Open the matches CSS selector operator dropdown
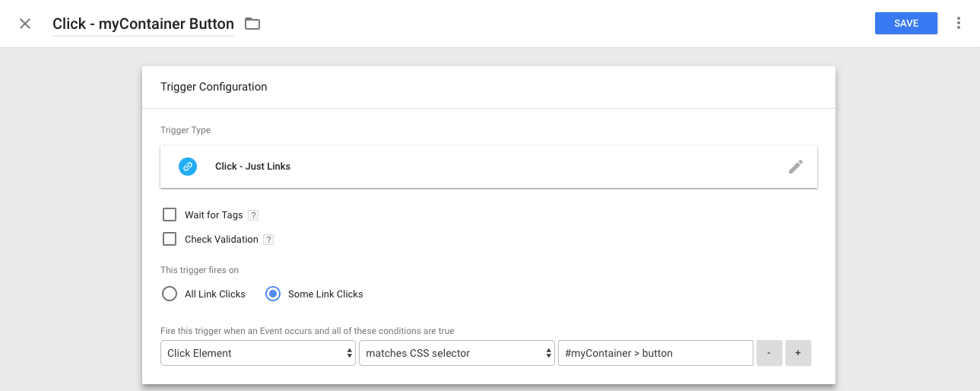The height and width of the screenshot is (391, 980). click(x=456, y=353)
